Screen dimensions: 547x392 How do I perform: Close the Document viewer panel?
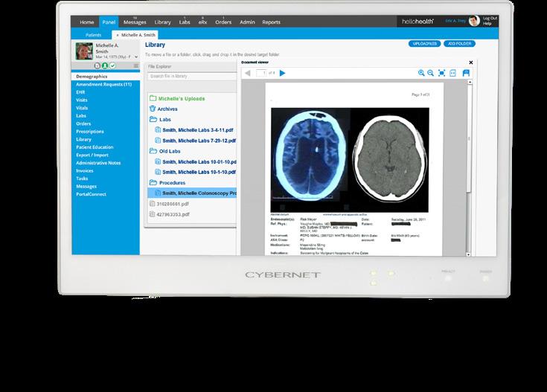(x=471, y=62)
